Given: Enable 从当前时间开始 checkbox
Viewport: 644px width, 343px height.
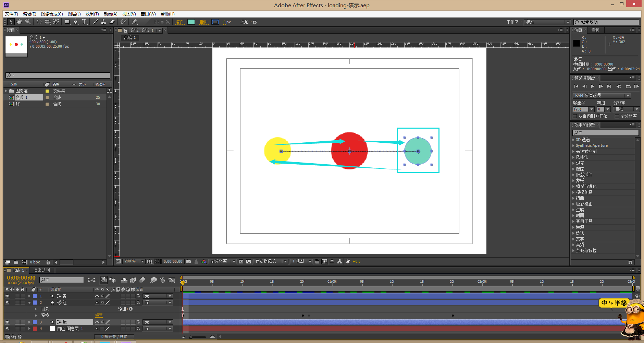Looking at the screenshot, I should point(575,116).
